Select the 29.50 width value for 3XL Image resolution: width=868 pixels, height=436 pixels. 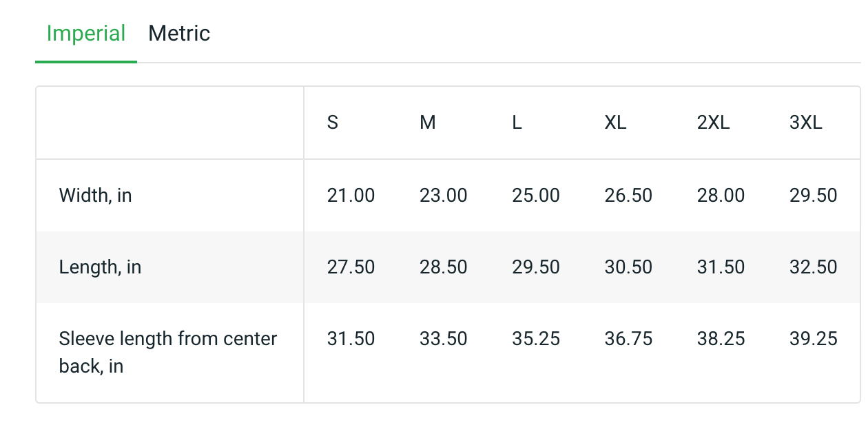pos(813,196)
